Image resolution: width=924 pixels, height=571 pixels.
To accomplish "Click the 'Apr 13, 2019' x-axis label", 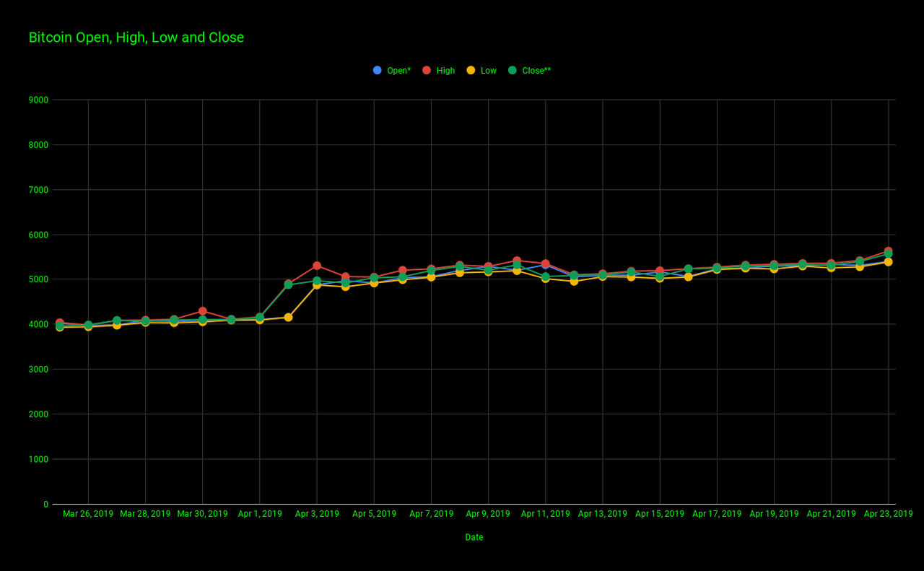I will point(603,514).
